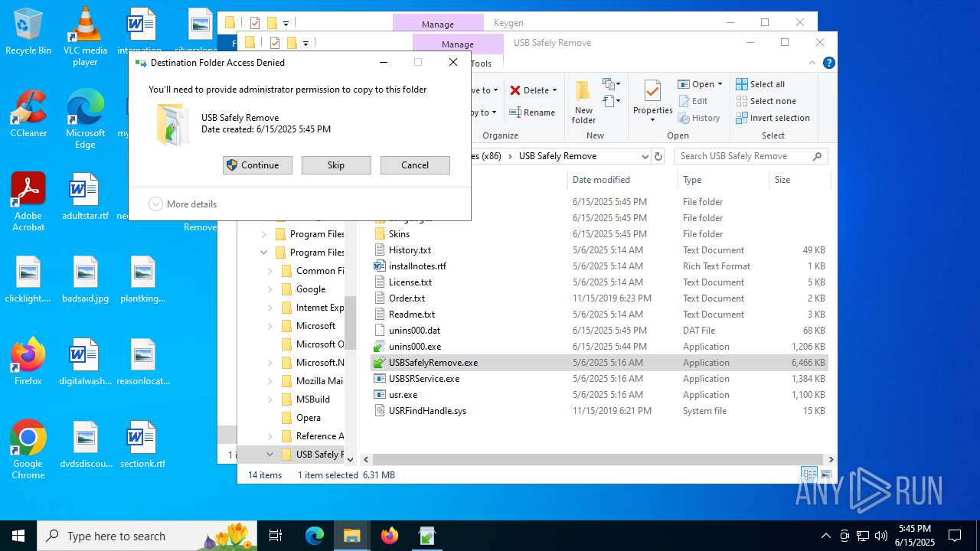This screenshot has width=980, height=551.
Task: Select installnotes.rtf file
Action: coord(599,266)
